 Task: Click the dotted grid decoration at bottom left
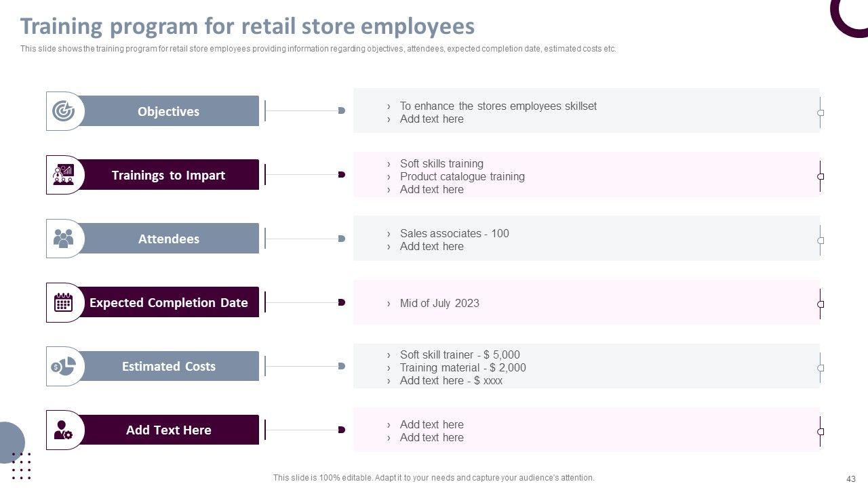(x=22, y=465)
